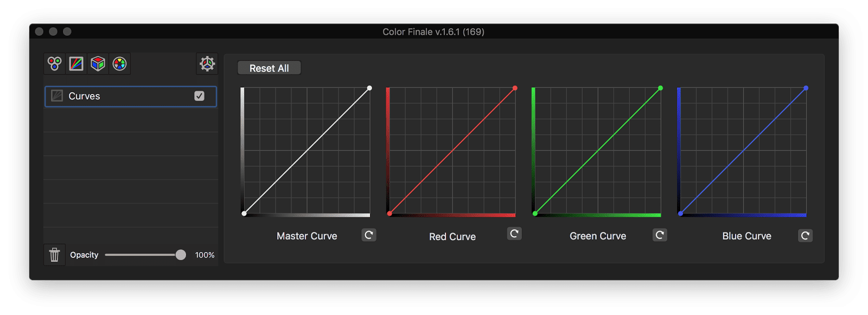This screenshot has width=868, height=315.
Task: Click the reset icon beside Master Curve
Action: tap(368, 235)
